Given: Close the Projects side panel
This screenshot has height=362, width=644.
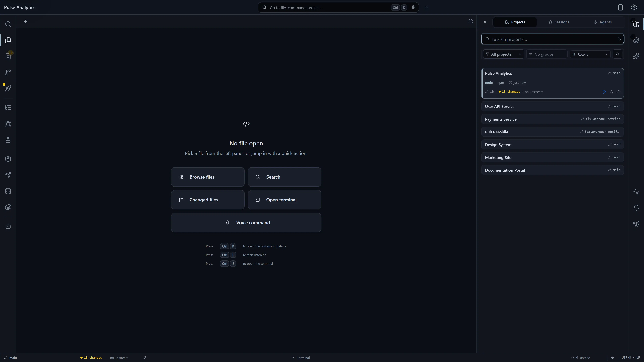Looking at the screenshot, I should click(485, 22).
